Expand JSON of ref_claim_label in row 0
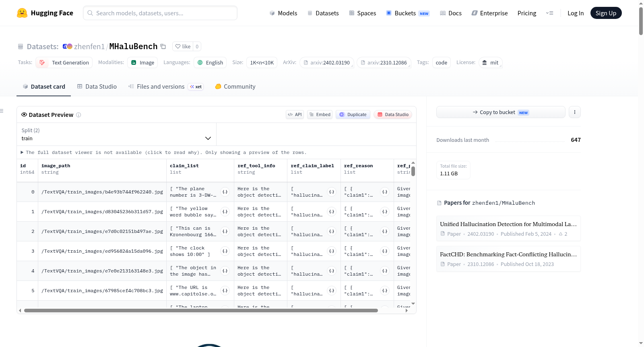Image resolution: width=644 pixels, height=347 pixels. pyautogui.click(x=332, y=192)
